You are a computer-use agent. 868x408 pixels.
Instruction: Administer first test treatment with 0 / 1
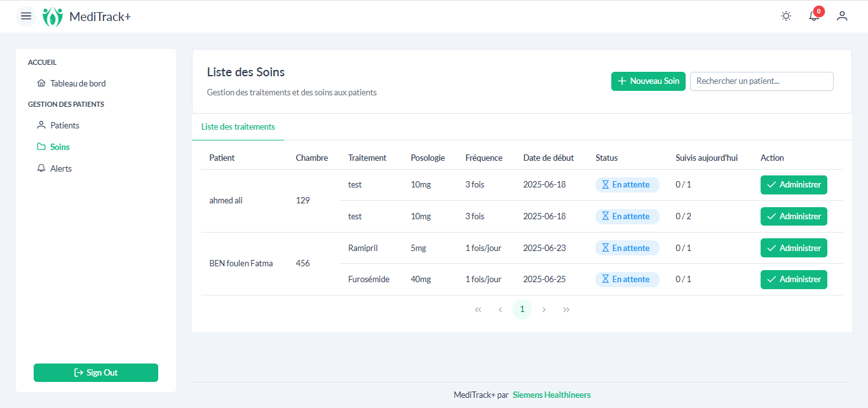click(x=794, y=185)
